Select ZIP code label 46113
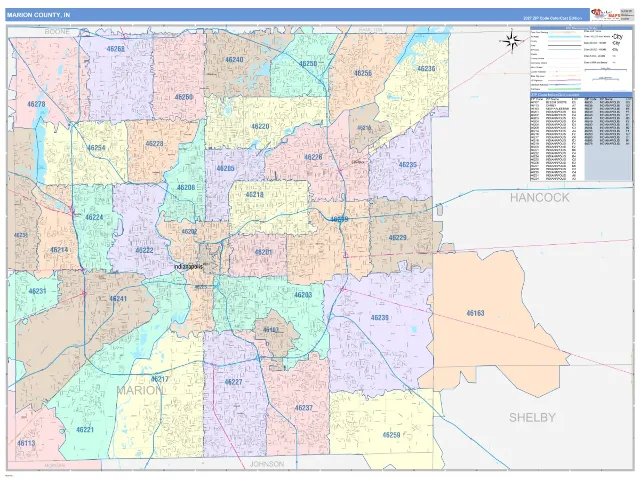Screen dimensions: 640x480 [26, 443]
